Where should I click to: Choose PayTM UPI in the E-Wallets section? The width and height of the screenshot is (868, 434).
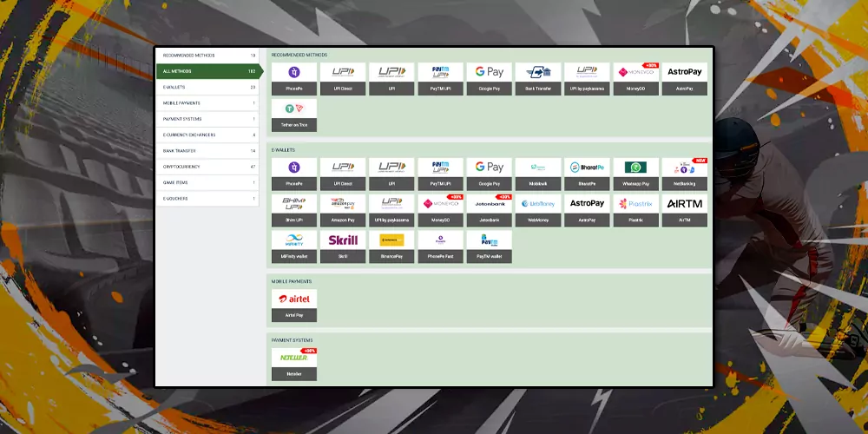click(x=441, y=174)
